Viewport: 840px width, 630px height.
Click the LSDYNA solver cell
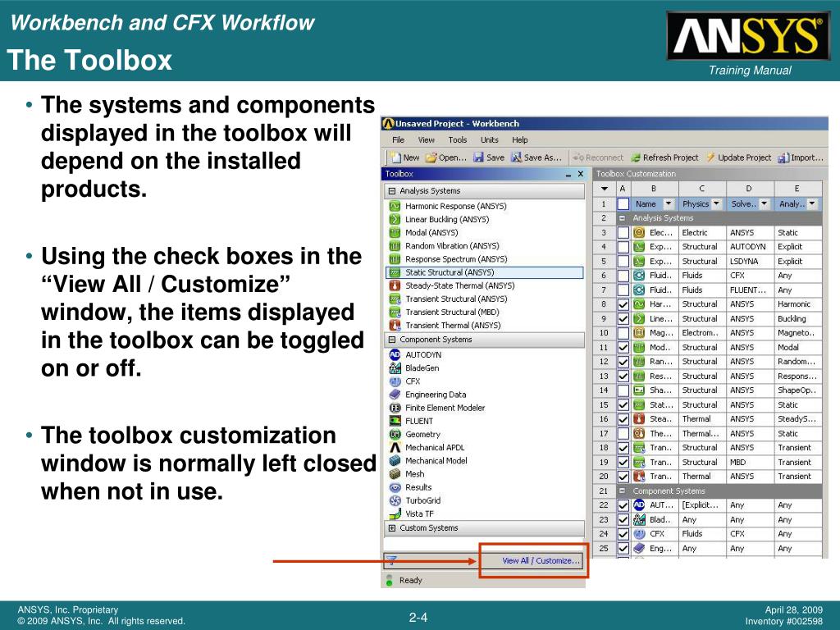[x=750, y=261]
